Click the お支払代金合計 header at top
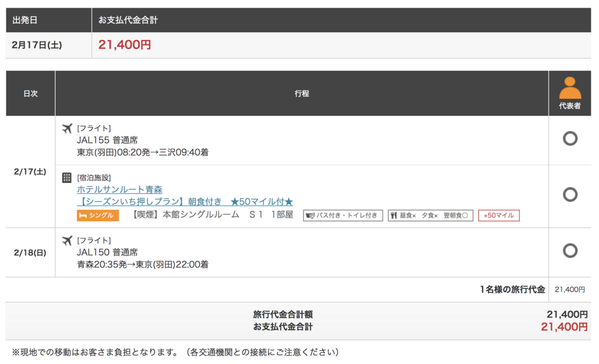 (x=128, y=20)
